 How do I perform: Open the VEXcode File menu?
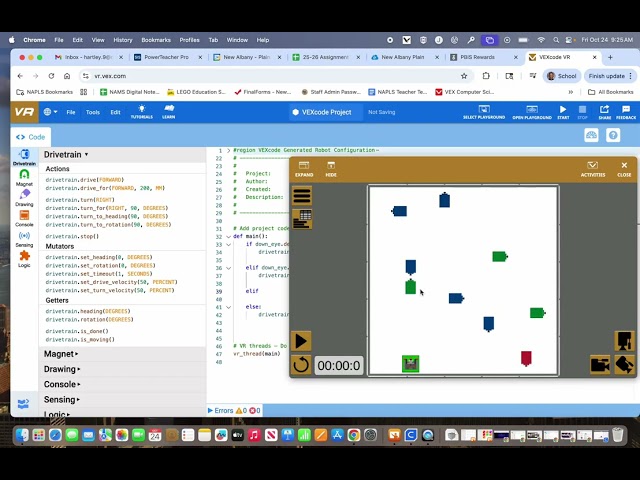71,112
